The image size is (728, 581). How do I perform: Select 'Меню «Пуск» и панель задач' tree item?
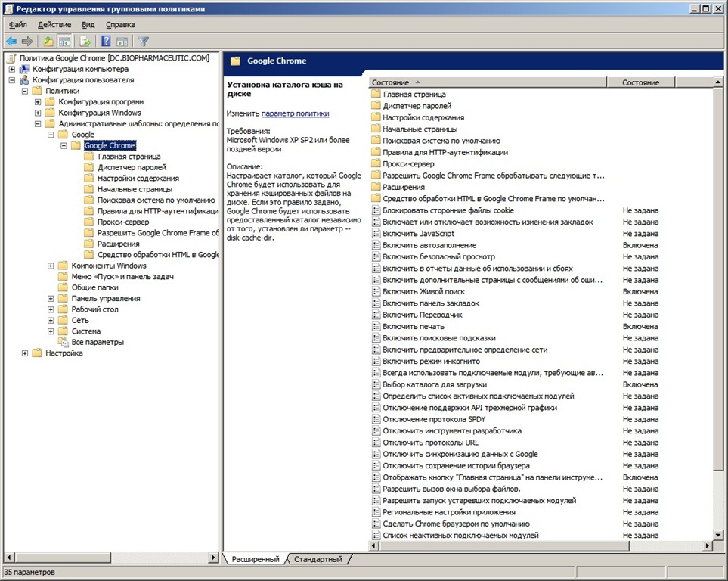click(x=122, y=277)
